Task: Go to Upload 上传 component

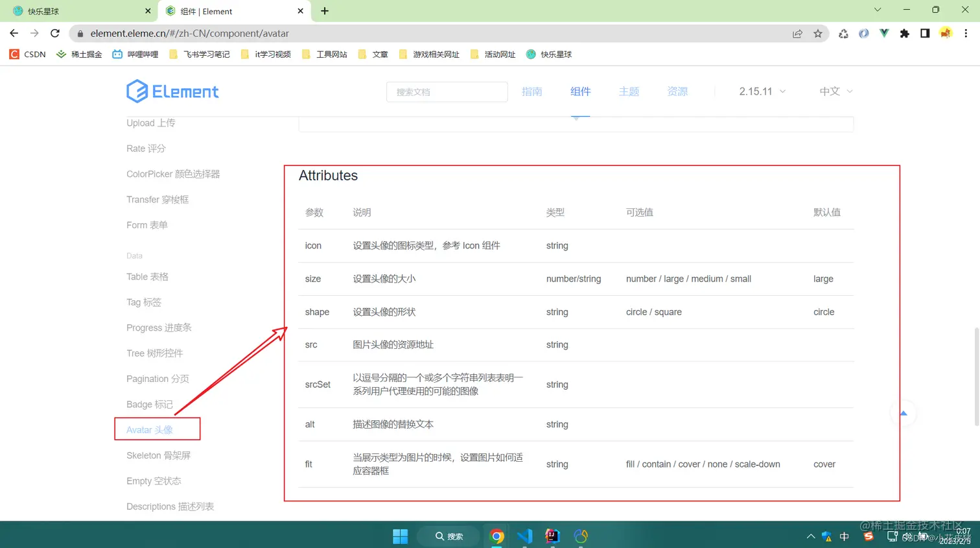Action: coord(151,123)
